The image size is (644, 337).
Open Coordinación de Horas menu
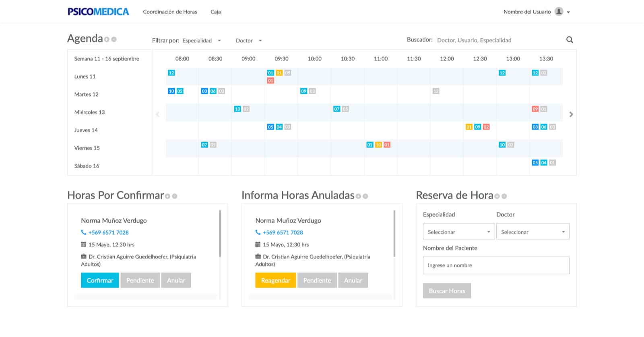tap(170, 12)
